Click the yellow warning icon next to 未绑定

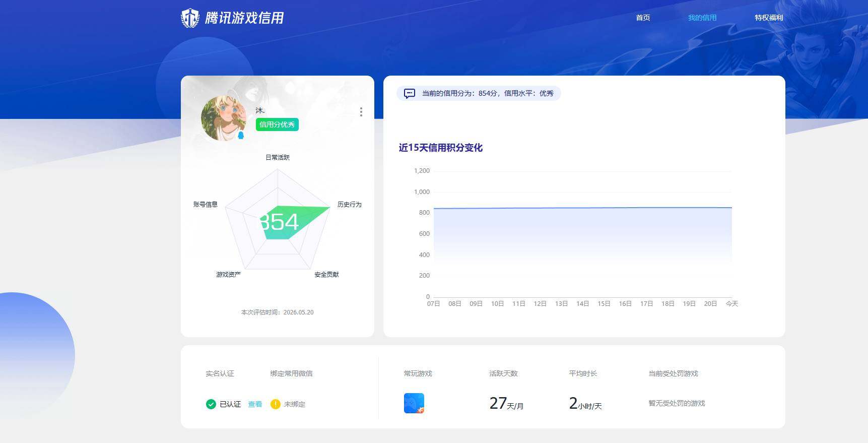(x=275, y=404)
